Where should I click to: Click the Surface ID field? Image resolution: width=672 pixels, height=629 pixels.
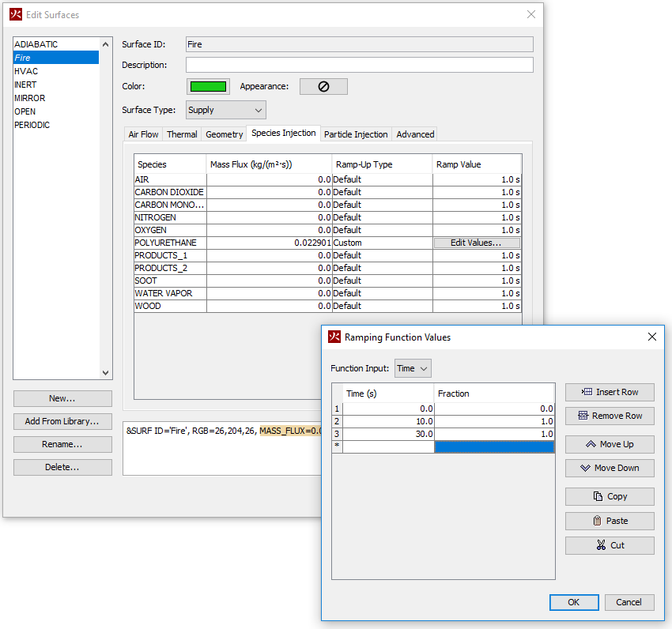(x=360, y=44)
